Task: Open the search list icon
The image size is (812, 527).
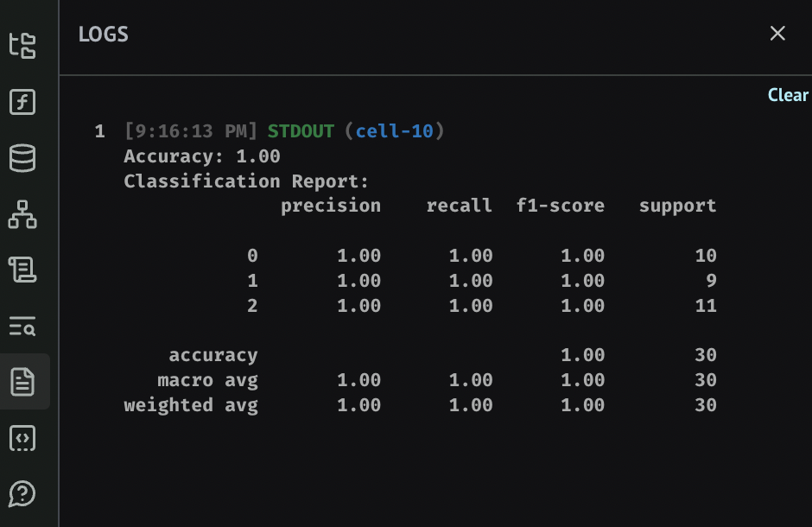Action: pos(22,327)
